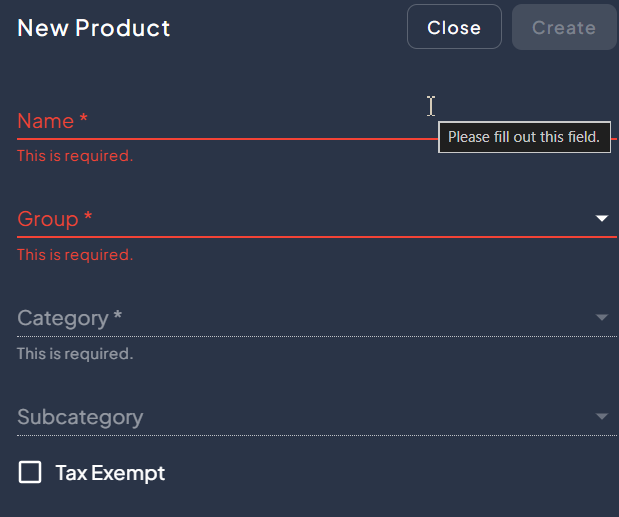Image resolution: width=619 pixels, height=517 pixels.
Task: Click the Close button
Action: coord(454,28)
